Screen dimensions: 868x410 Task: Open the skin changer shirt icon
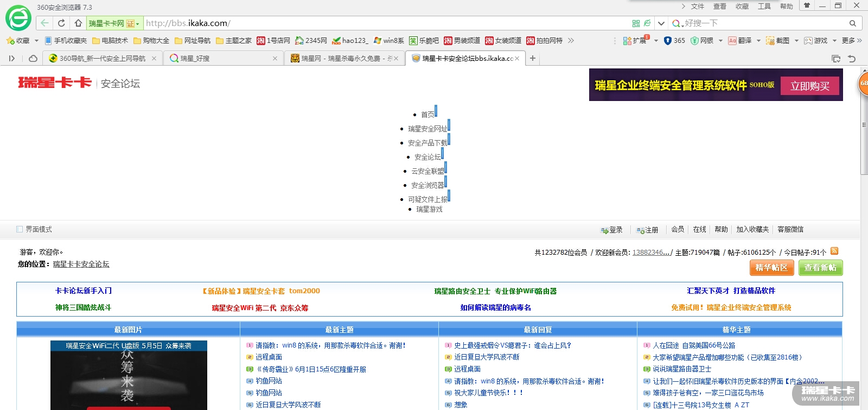pyautogui.click(x=807, y=5)
